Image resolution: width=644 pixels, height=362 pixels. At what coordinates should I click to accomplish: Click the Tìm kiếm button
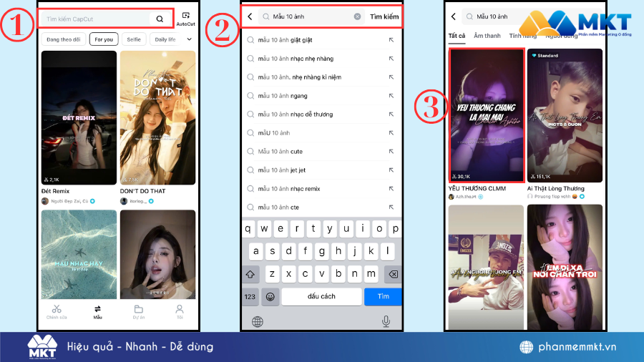(384, 16)
